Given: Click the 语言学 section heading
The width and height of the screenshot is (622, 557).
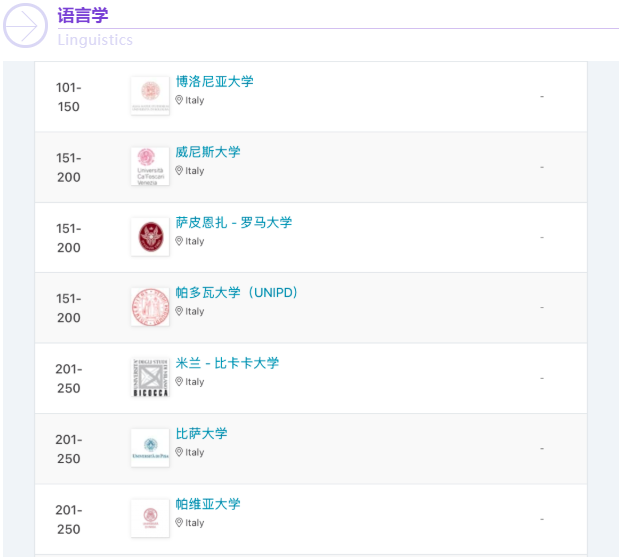Looking at the screenshot, I should pyautogui.click(x=83, y=15).
